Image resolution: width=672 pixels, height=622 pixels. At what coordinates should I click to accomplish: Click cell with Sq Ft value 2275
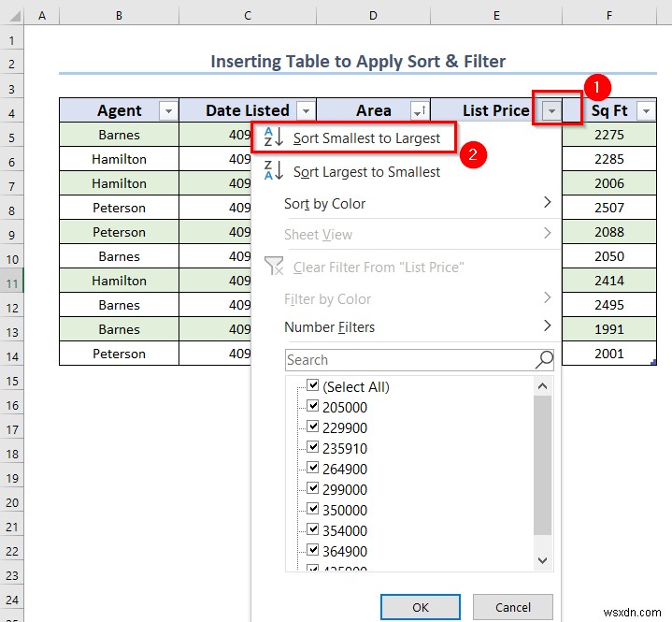609,135
